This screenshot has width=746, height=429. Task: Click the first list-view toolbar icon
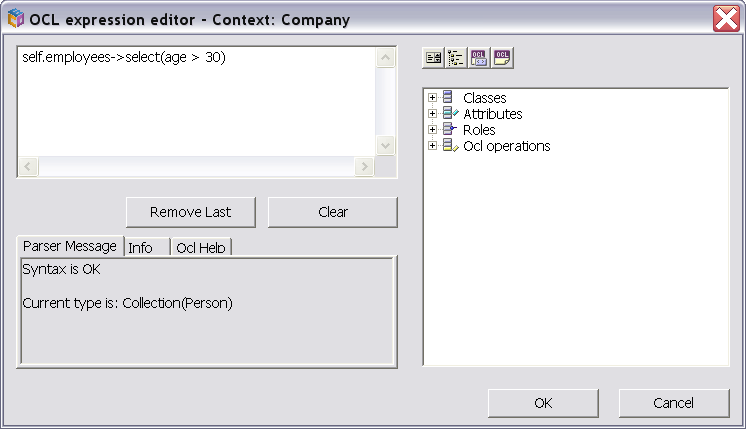[x=433, y=58]
